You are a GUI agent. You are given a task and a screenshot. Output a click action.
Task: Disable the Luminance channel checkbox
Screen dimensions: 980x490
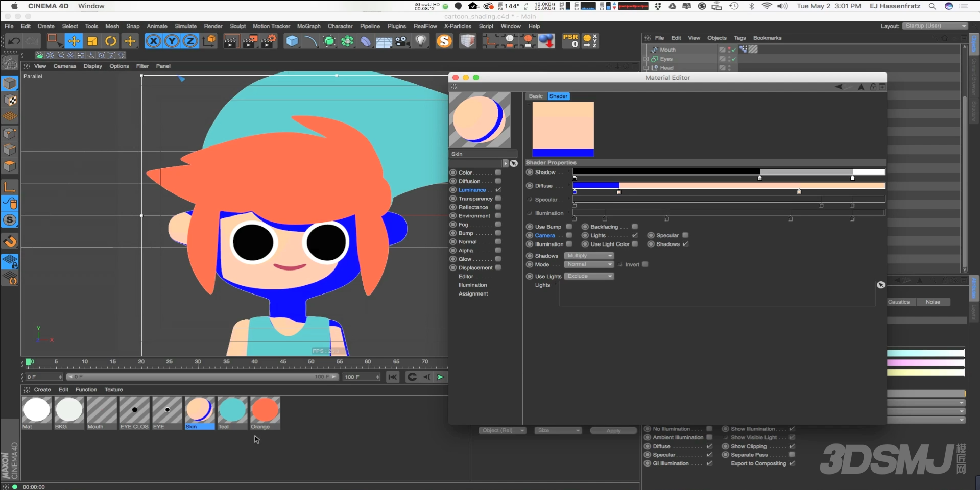coord(498,190)
